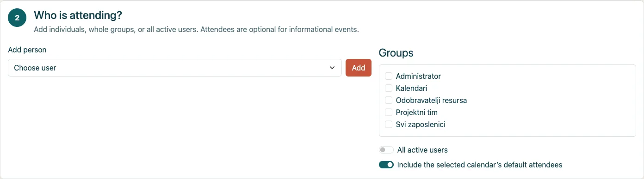Check the Administrator group checkbox
Viewport: 644px width, 179px height.
389,76
